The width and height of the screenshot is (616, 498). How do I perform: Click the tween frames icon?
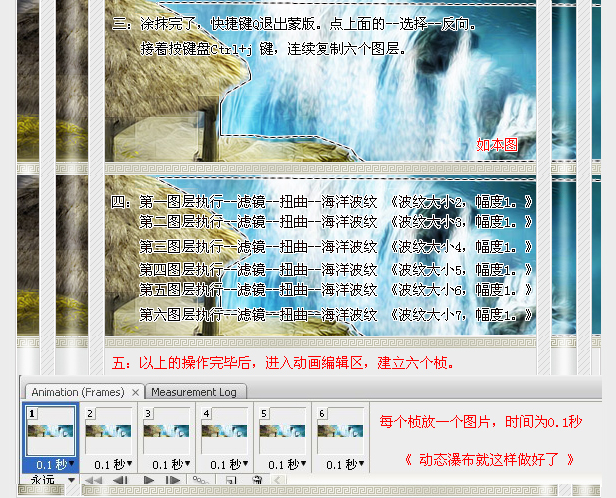200,481
